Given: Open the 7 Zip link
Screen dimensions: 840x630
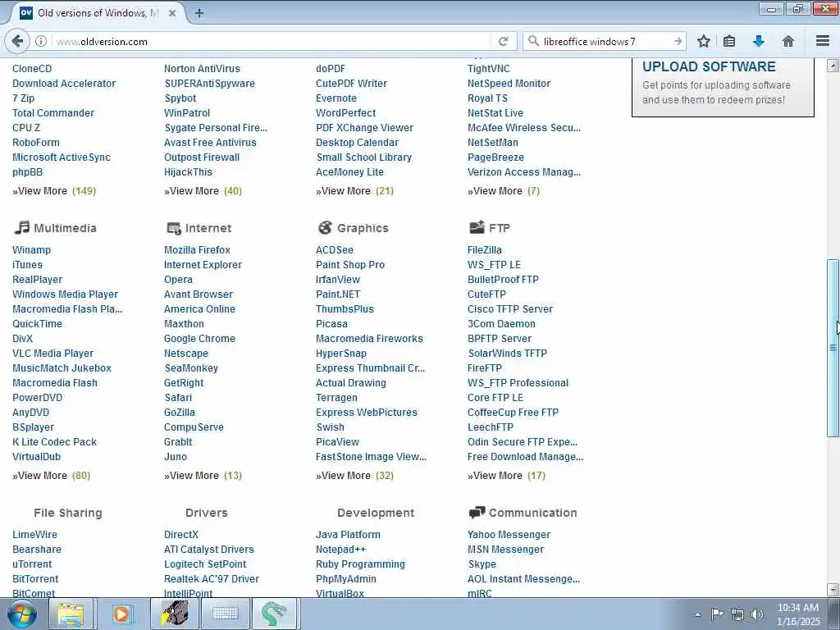Looking at the screenshot, I should click(x=24, y=98).
